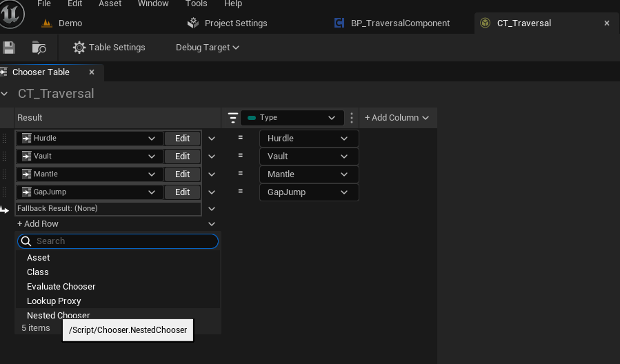Expand result type chevron for Vault row
This screenshot has width=620, height=364.
(212, 156)
